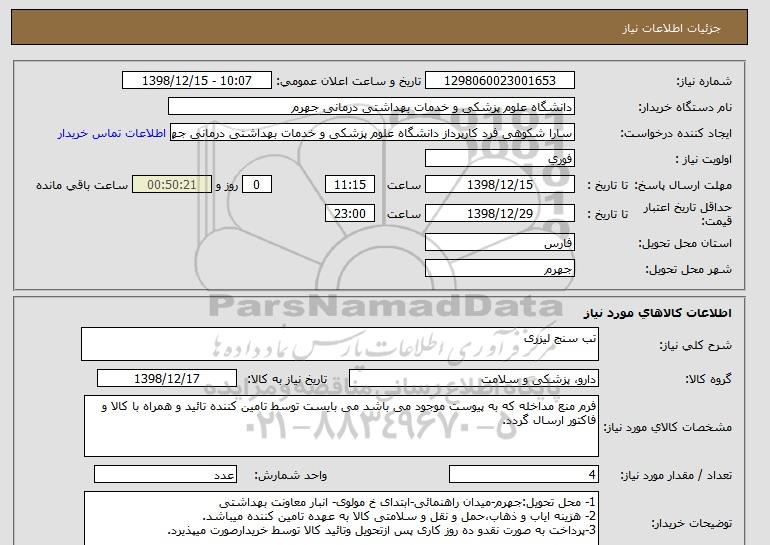770x545 pixels.
Task: Click the quantity field showing 4
Action: click(523, 475)
